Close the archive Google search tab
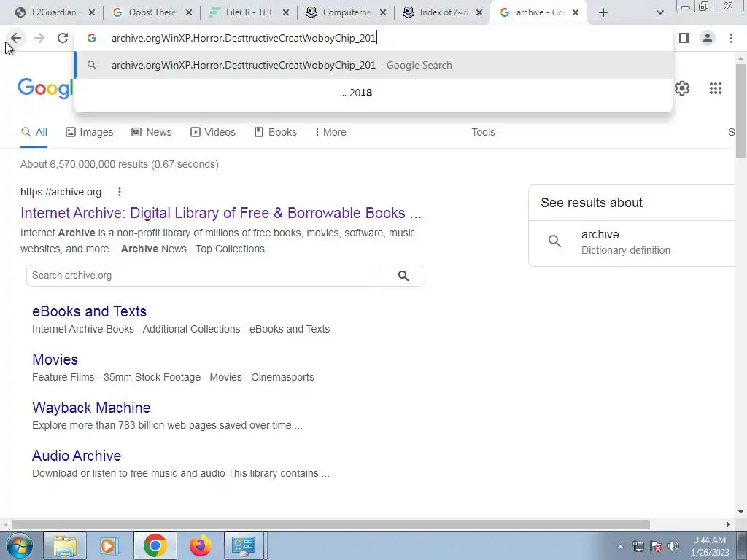Viewport: 747px width, 560px height. click(576, 13)
